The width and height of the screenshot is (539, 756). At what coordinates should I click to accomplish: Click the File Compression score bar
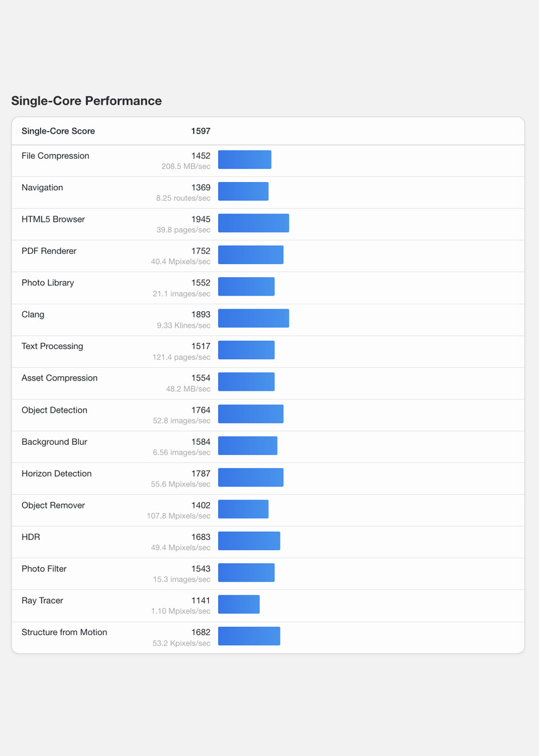click(x=245, y=159)
